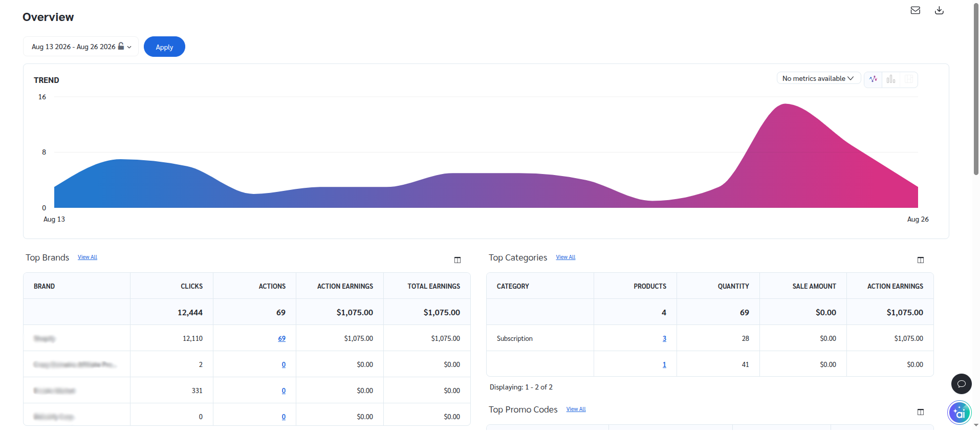The image size is (980, 433).
Task: Open View All for Top Promo Codes
Action: [576, 409]
